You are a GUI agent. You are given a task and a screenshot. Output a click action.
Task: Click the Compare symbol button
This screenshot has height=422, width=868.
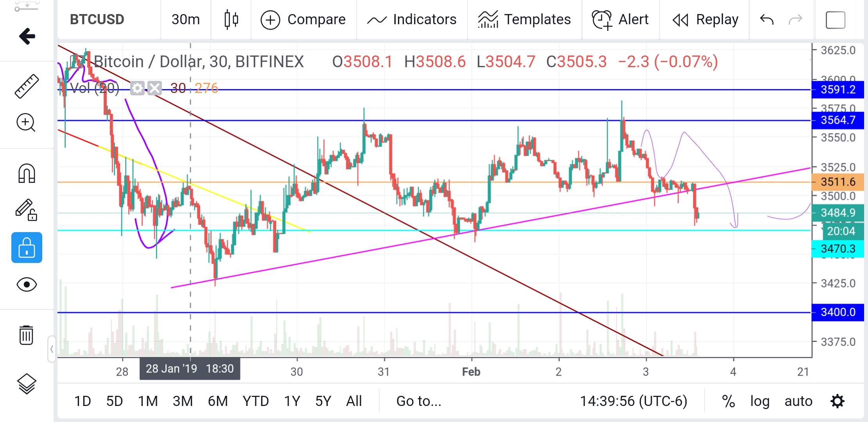click(303, 20)
